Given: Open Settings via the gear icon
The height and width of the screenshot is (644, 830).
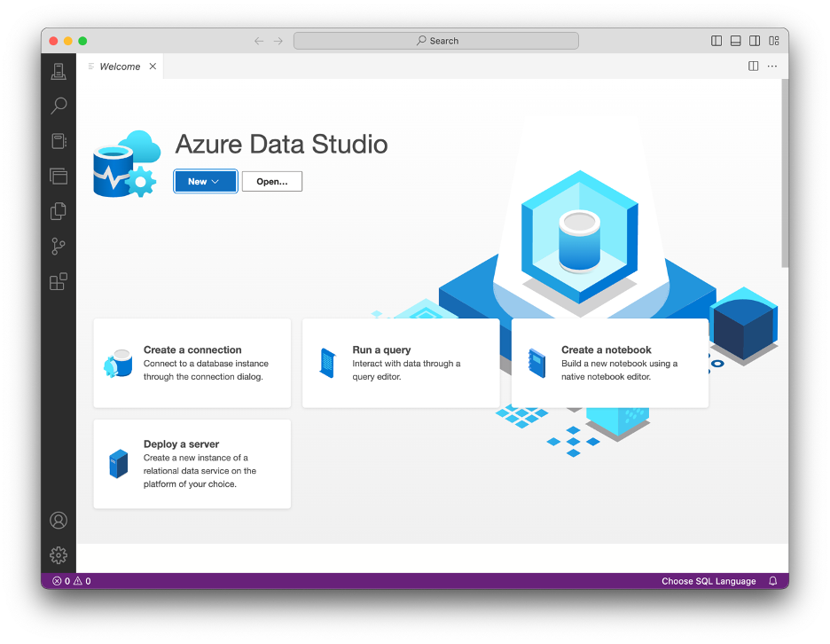Looking at the screenshot, I should click(x=59, y=555).
